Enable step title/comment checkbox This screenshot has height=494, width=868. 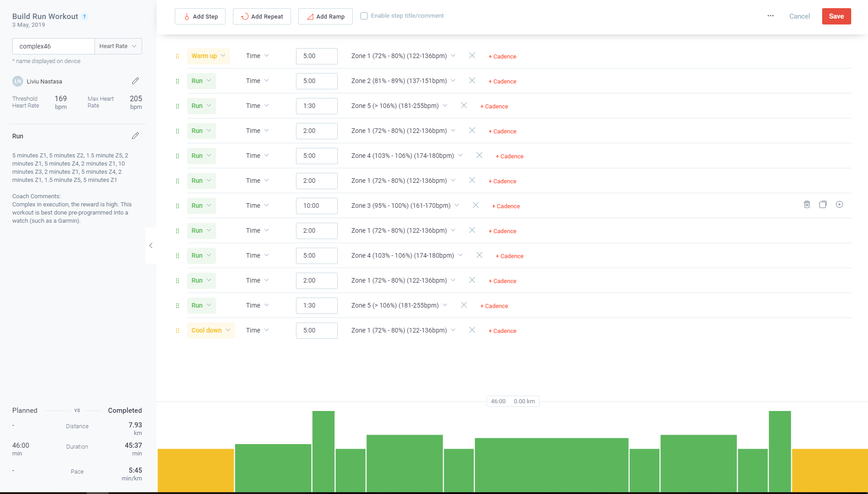pyautogui.click(x=364, y=16)
